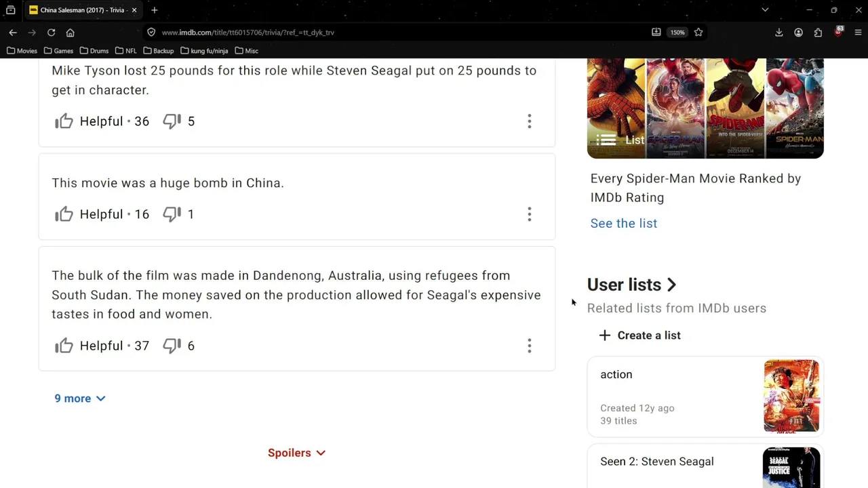Expand the '9 more' trivia items
The image size is (868, 488).
click(80, 399)
